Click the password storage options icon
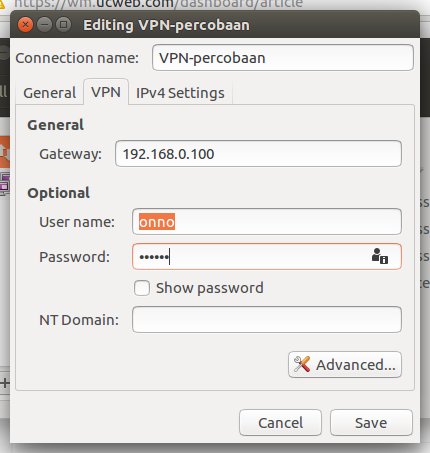This screenshot has height=453, width=430. point(380,256)
